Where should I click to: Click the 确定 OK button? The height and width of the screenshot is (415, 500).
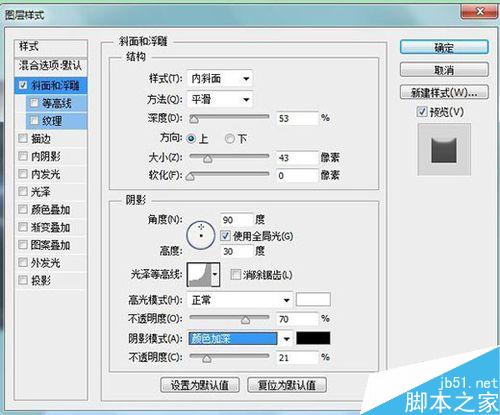[444, 48]
